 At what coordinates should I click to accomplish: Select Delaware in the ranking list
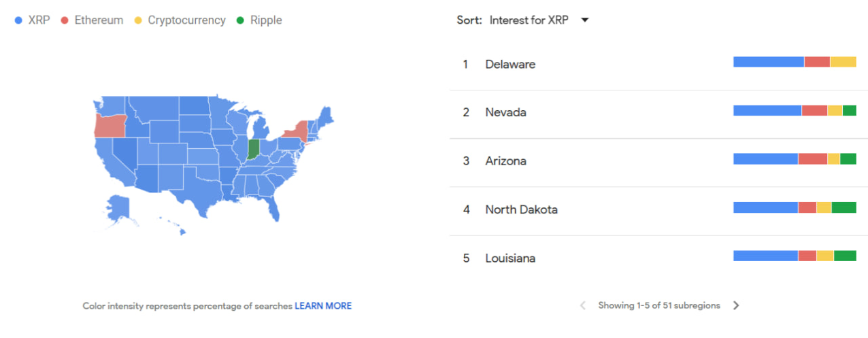tap(510, 64)
